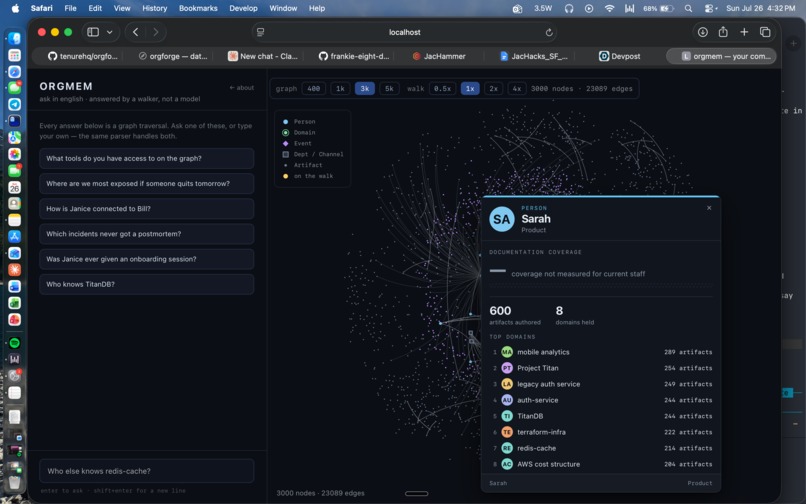
Task: Ask who knows TitanDB
Action: [x=146, y=284]
